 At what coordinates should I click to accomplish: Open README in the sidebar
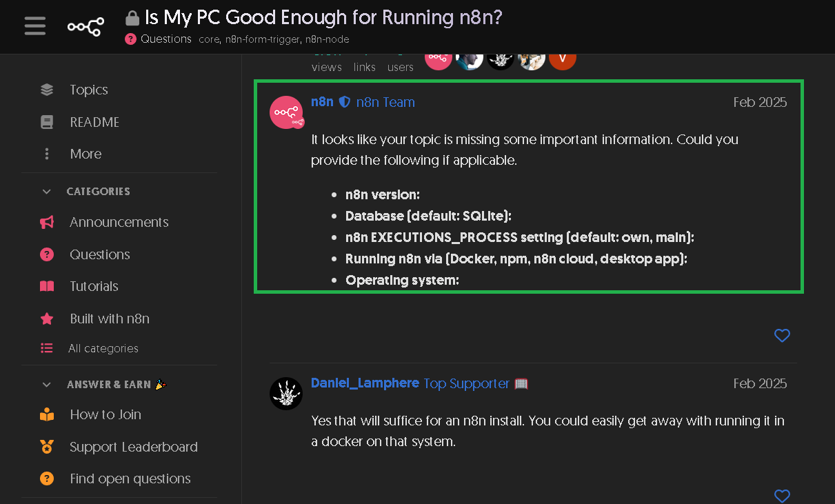pos(94,122)
